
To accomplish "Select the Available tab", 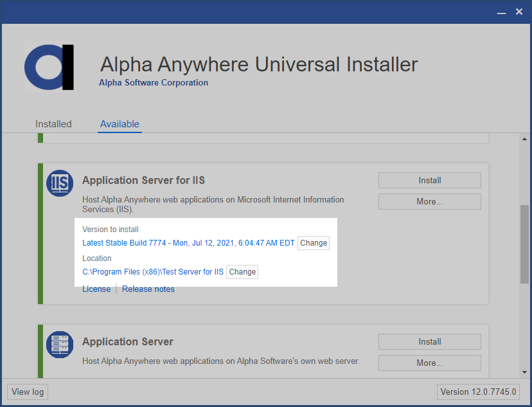I will pyautogui.click(x=120, y=124).
